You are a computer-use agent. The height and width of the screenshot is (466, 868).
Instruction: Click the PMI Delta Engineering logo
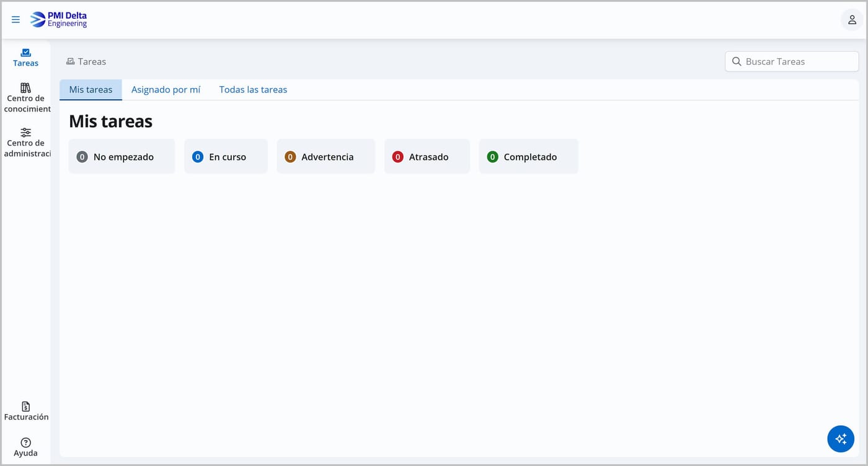[59, 20]
